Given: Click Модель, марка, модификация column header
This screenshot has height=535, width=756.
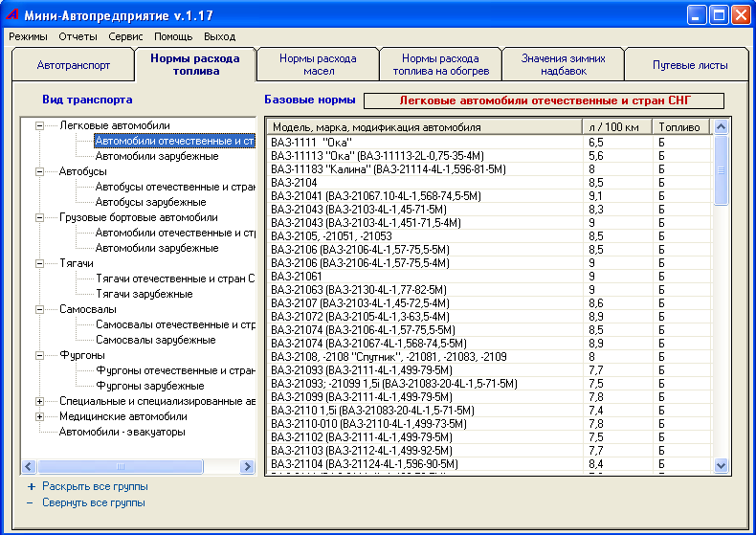Looking at the screenshot, I should click(424, 127).
